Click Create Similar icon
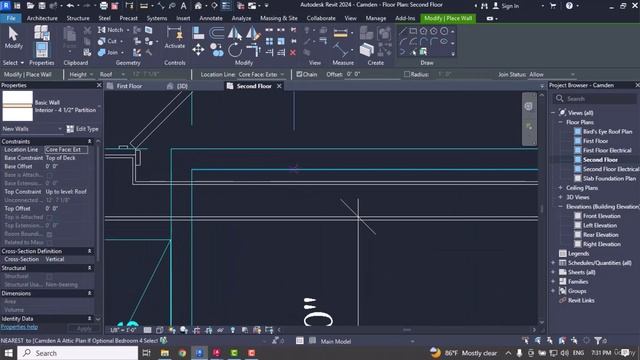Viewport: 640px width, 360px height. click(x=367, y=50)
